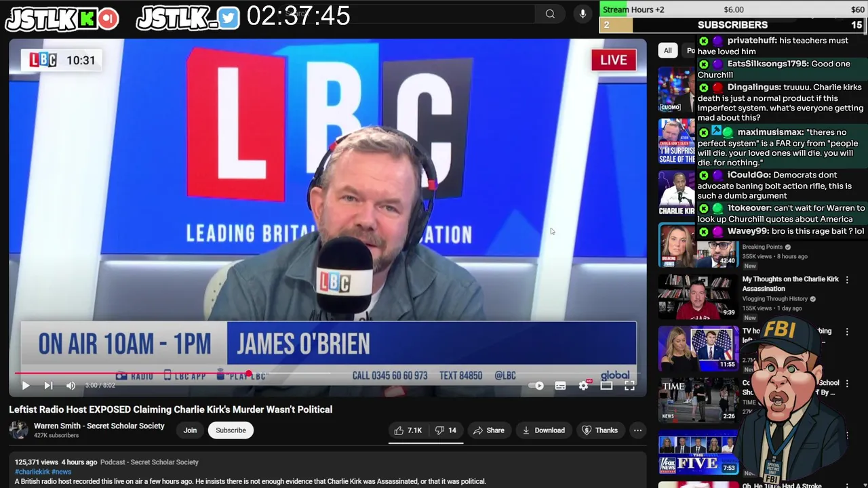Open options for TV host video
This screenshot has height=488, width=868.
point(847,331)
